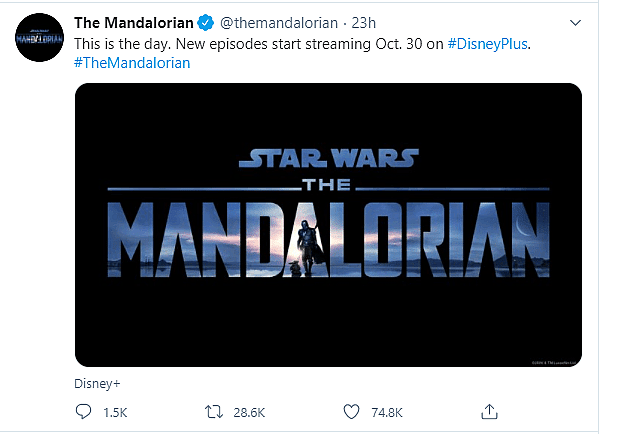Reply to the tweet via speech bubble icon
This screenshot has height=434, width=628.
pyautogui.click(x=84, y=411)
